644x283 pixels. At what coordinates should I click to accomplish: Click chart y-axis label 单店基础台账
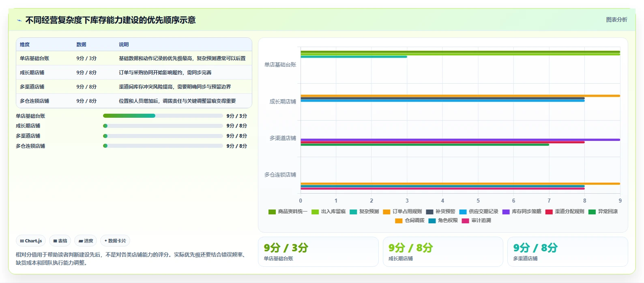pos(280,65)
